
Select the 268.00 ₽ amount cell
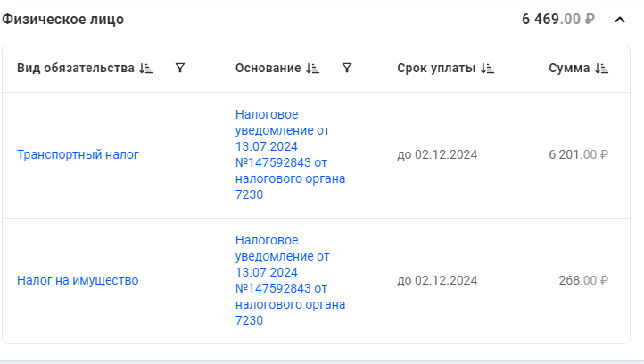pos(583,281)
